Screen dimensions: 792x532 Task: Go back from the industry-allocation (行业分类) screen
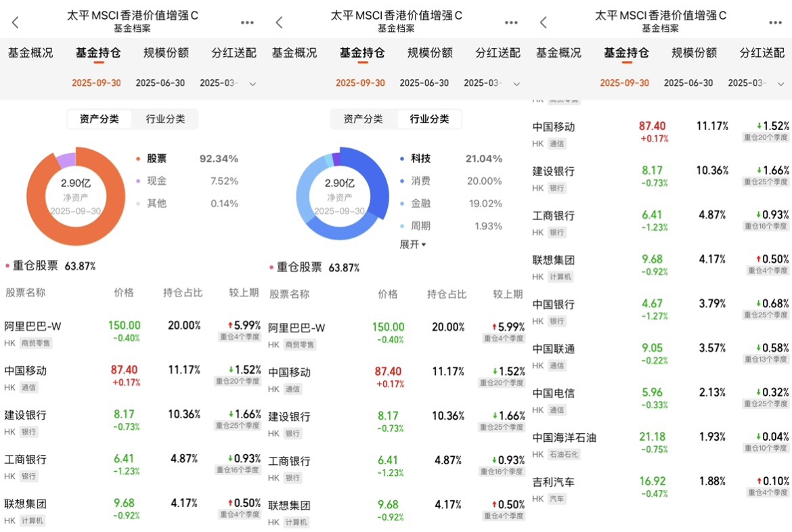coord(279,22)
